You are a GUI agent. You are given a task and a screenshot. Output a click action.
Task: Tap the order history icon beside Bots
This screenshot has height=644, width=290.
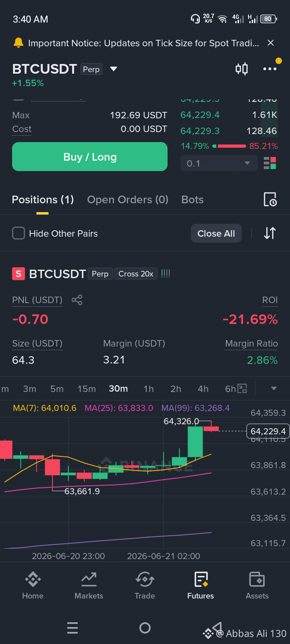tap(270, 199)
